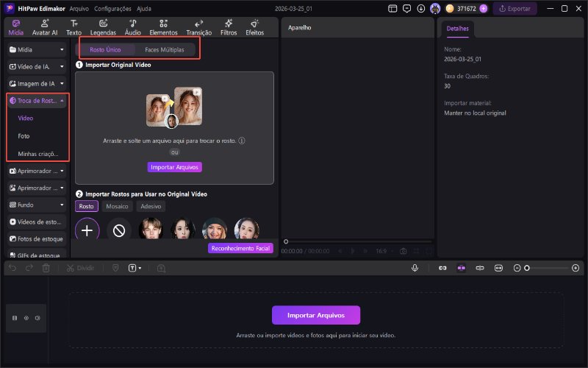Click the microphone voice-over icon

[415, 268]
